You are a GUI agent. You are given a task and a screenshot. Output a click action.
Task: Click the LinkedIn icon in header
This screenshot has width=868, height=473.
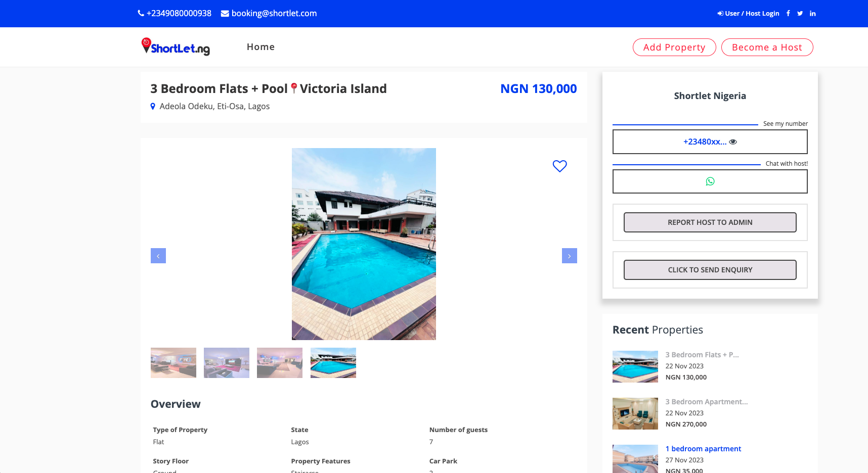click(x=812, y=14)
